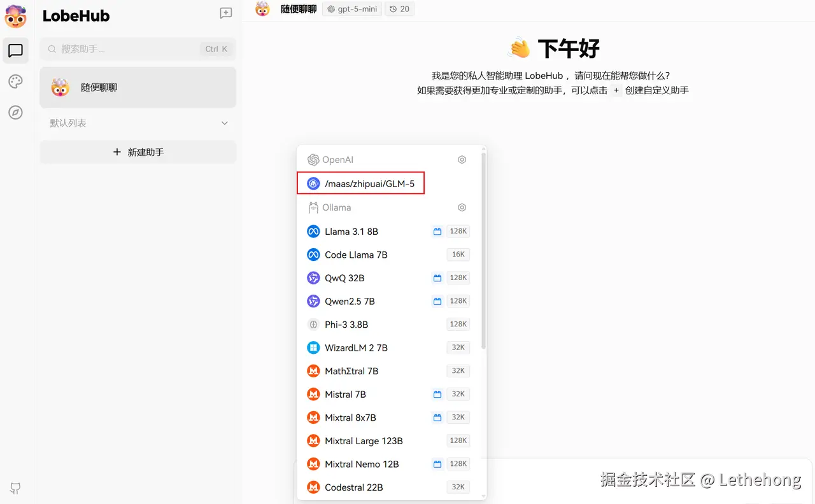Click the + create assistant tag

point(616,90)
